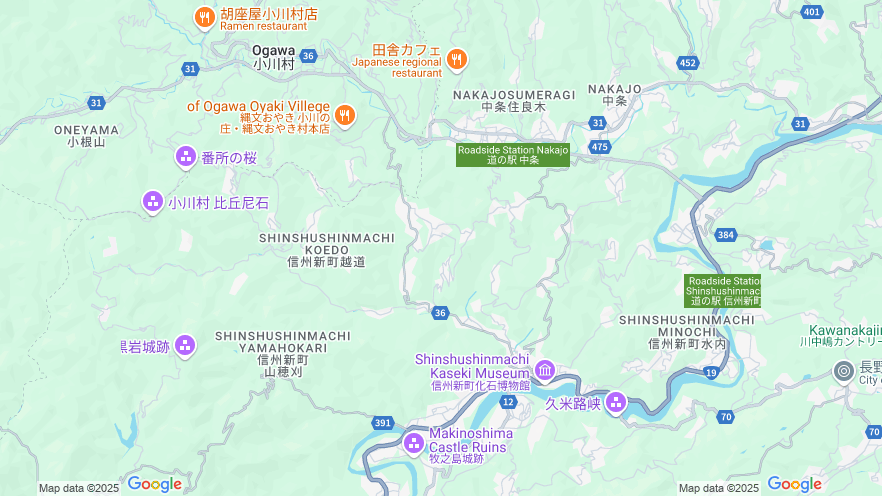Select the route 19 highway shield
This screenshot has height=496, width=882.
coord(712,372)
